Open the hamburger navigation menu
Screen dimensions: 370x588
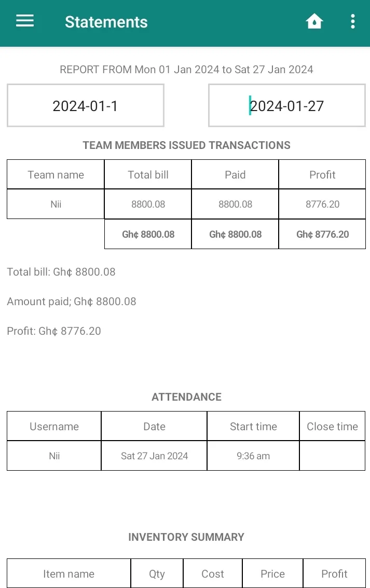pos(25,21)
